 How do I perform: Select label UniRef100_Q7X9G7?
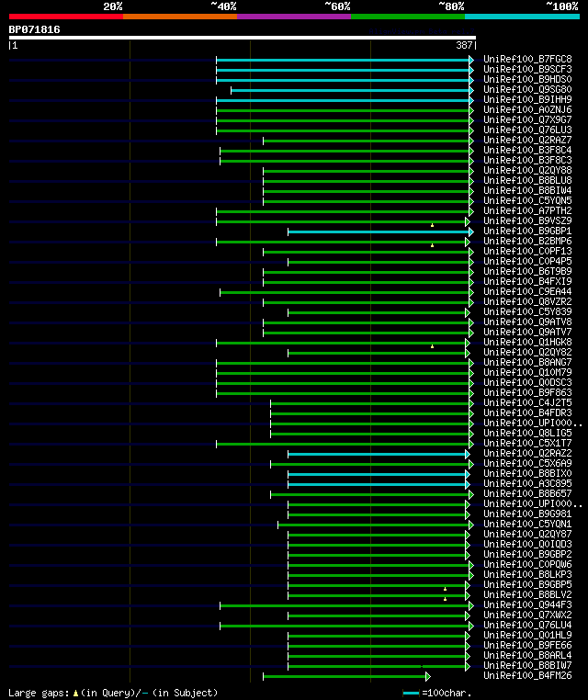(527, 119)
